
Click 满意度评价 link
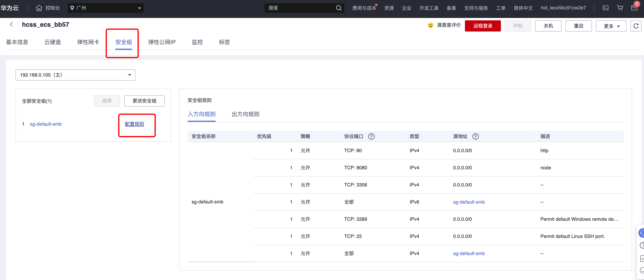tap(449, 25)
